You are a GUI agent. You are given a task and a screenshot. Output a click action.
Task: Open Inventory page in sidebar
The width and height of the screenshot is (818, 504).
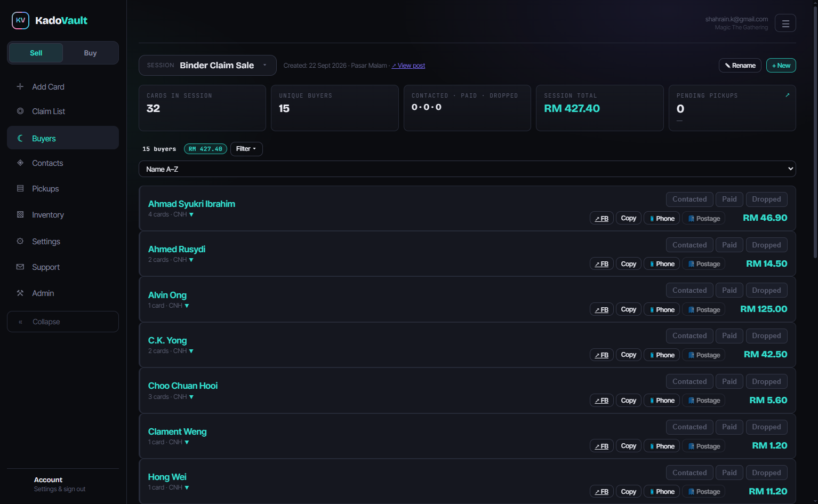tap(63, 214)
